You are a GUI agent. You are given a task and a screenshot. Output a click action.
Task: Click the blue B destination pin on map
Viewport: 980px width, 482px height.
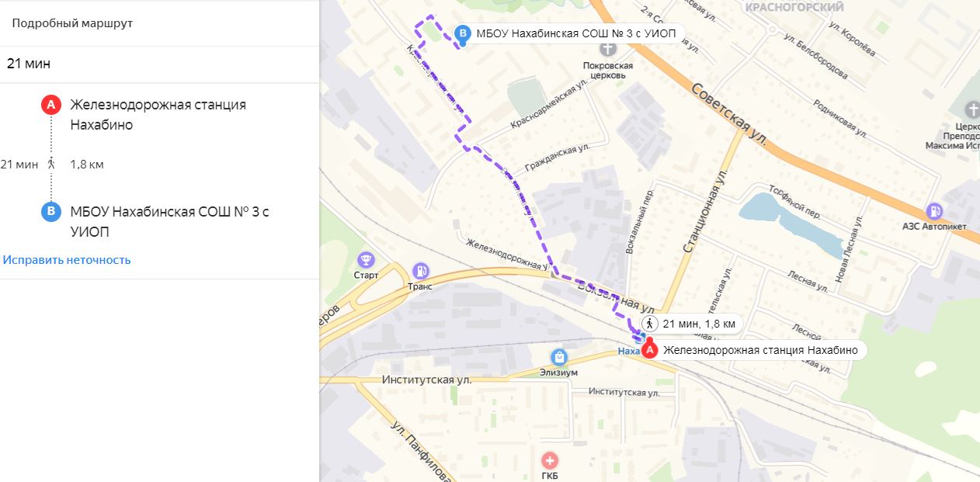[x=464, y=33]
